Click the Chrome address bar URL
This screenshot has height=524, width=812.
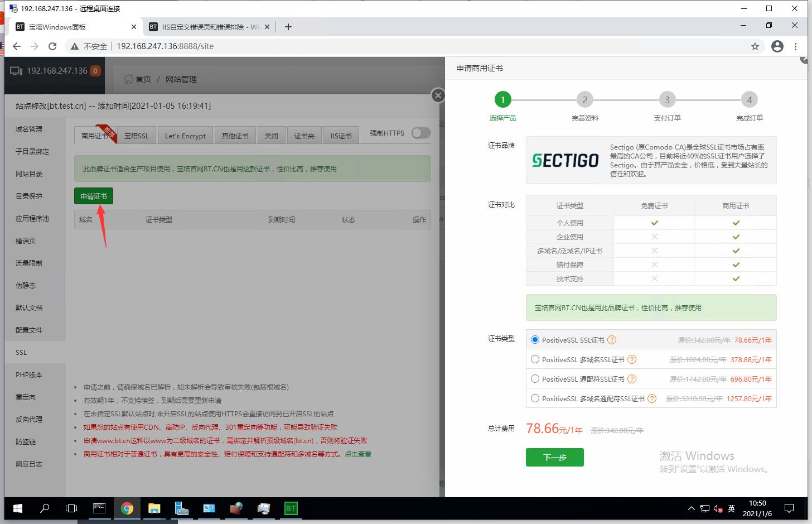(165, 46)
